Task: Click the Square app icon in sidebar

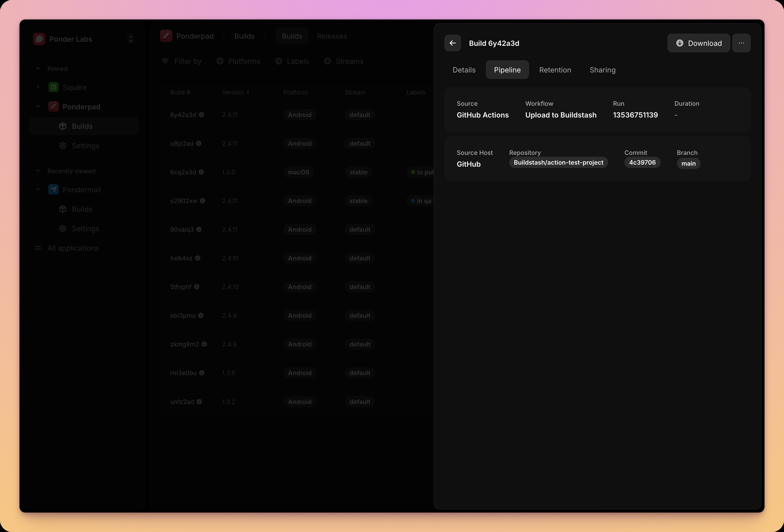Action: point(53,87)
